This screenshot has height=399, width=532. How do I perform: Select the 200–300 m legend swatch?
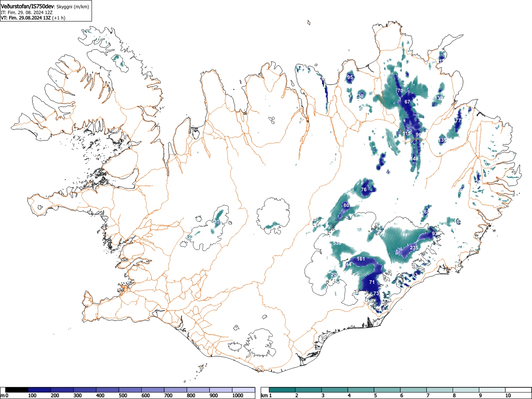62,390
